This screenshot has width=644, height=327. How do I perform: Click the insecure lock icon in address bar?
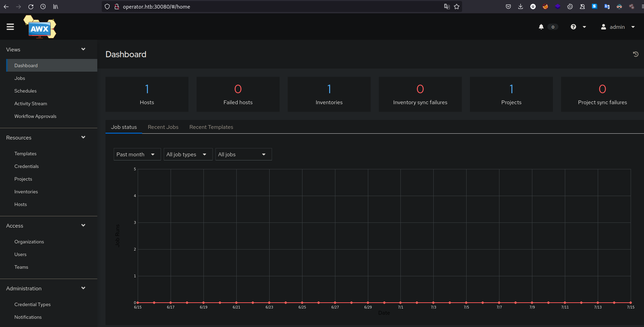point(116,7)
